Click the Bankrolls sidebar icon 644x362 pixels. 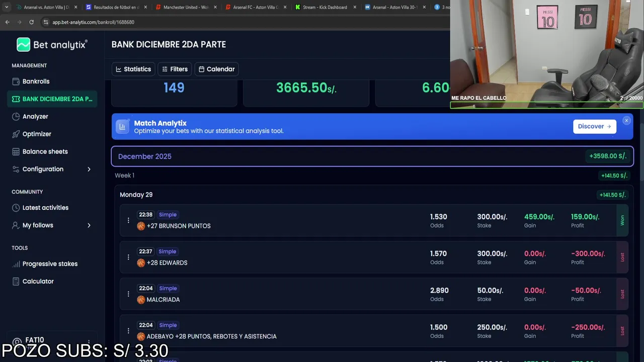(16, 81)
